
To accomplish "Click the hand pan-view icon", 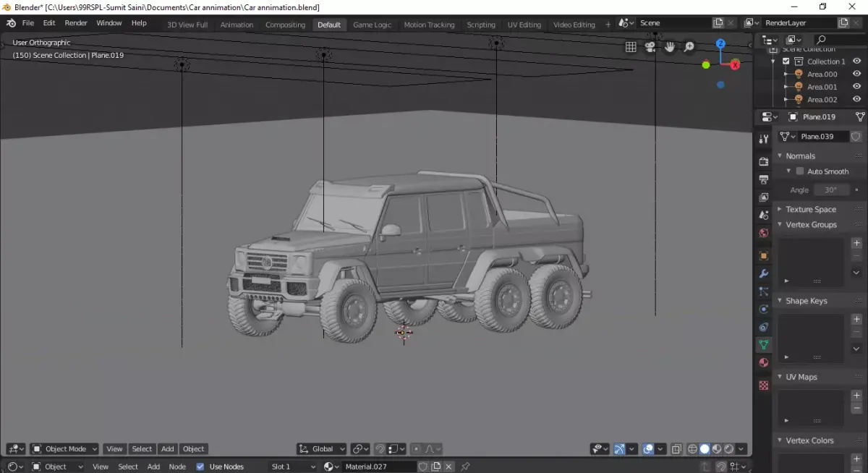I will [670, 47].
